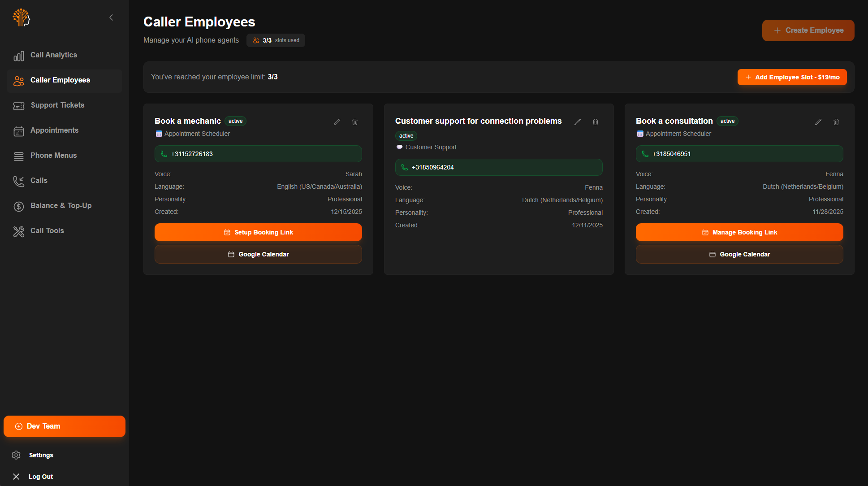Click Setup Booking Link for mechanic
This screenshot has width=868, height=486.
click(x=258, y=232)
